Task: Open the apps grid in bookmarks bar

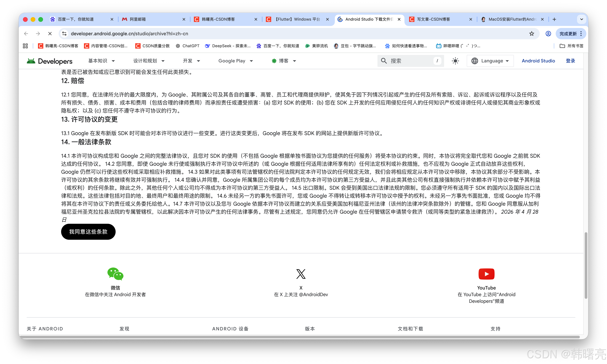Action: tap(25, 46)
